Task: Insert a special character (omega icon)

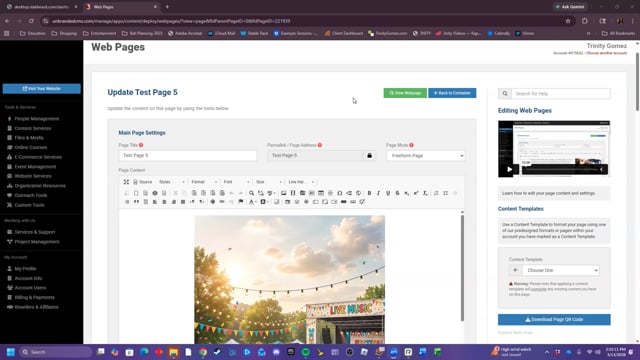Action: [x=340, y=193]
